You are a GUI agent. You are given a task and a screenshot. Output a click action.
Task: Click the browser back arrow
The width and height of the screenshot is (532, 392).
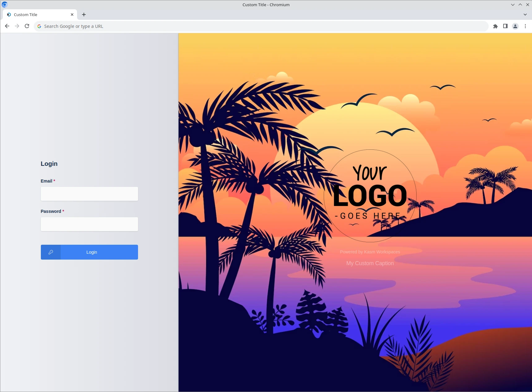[x=7, y=26]
